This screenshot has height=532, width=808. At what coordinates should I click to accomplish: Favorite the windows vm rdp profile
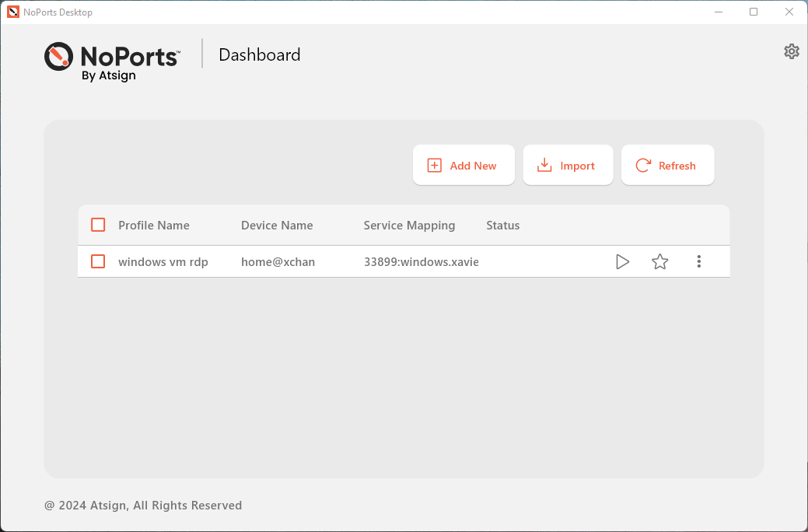click(659, 262)
